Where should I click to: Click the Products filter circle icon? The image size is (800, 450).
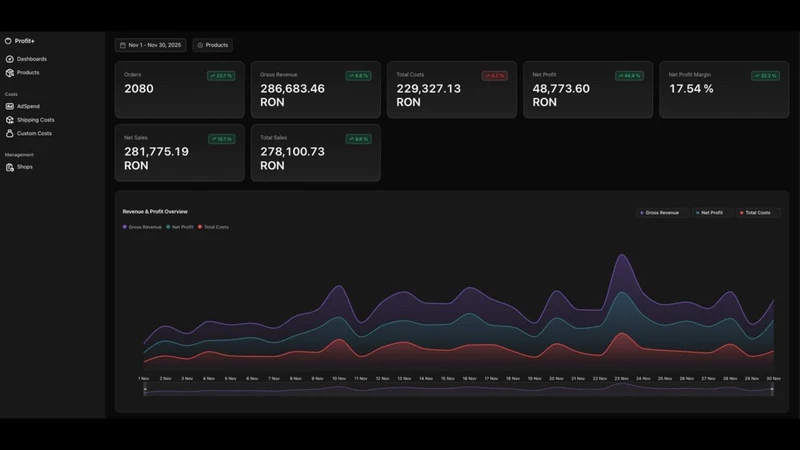coord(200,45)
